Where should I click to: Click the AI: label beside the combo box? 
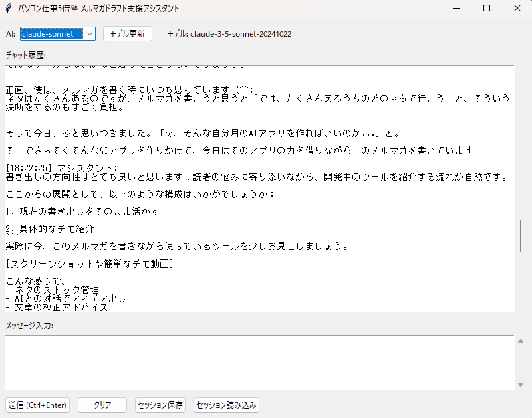pyautogui.click(x=11, y=34)
